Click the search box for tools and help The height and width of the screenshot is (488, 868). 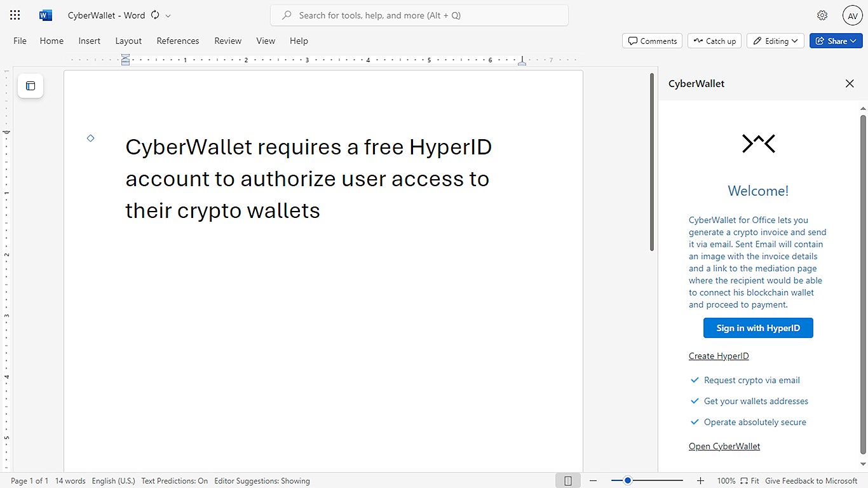coord(419,15)
